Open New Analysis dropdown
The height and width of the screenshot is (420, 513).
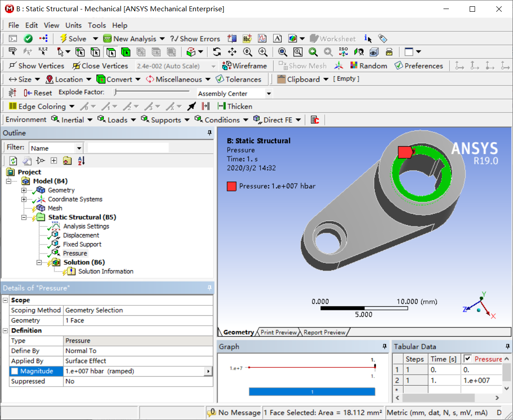click(162, 39)
